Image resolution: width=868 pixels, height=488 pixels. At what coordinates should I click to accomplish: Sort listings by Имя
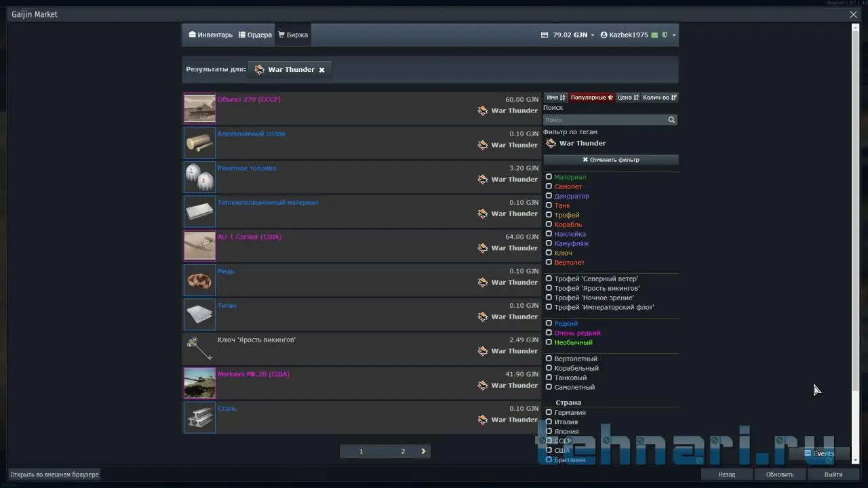point(556,98)
